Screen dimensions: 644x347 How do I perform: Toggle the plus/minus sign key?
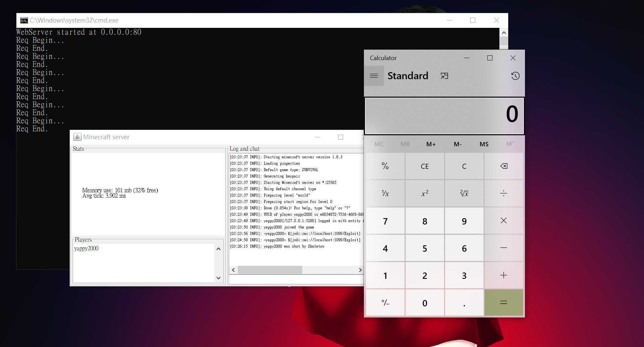click(x=385, y=303)
